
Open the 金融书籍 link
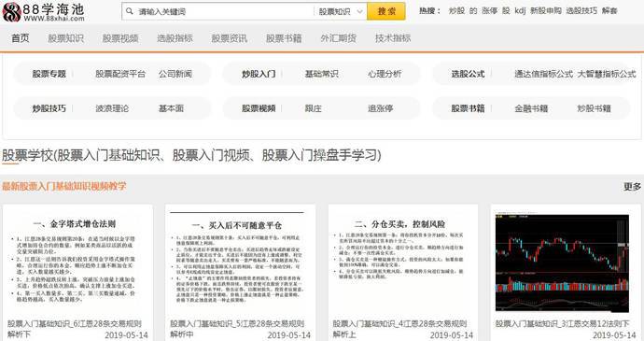pyautogui.click(x=531, y=108)
